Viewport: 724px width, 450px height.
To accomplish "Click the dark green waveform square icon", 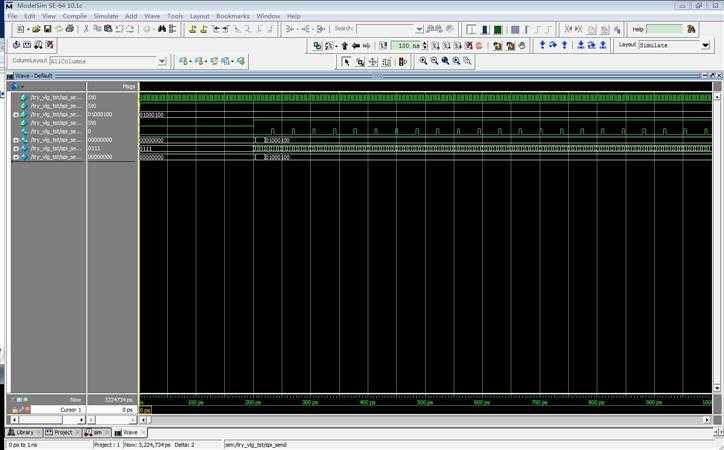I will [x=498, y=30].
